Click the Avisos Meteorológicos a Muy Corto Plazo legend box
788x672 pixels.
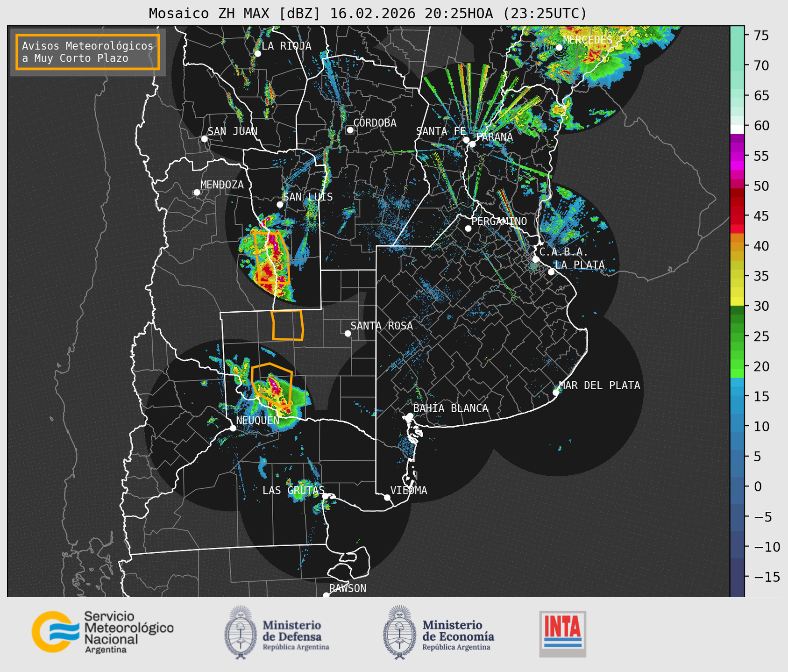point(88,52)
